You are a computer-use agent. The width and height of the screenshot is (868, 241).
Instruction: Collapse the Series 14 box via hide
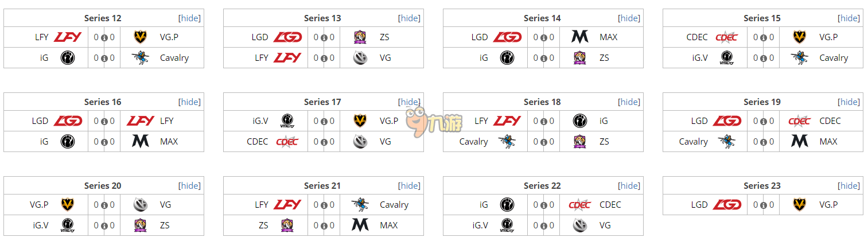pos(629,18)
